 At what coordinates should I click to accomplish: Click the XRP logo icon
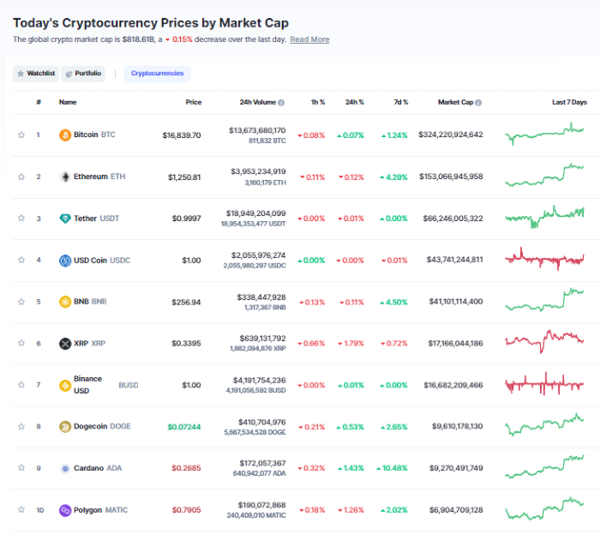65,344
